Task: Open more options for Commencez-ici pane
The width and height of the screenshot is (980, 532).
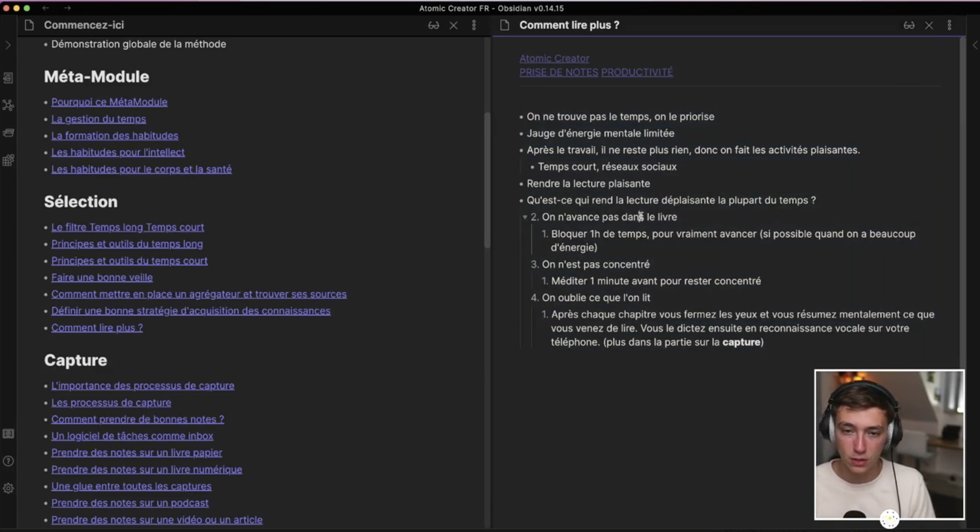Action: pyautogui.click(x=474, y=25)
